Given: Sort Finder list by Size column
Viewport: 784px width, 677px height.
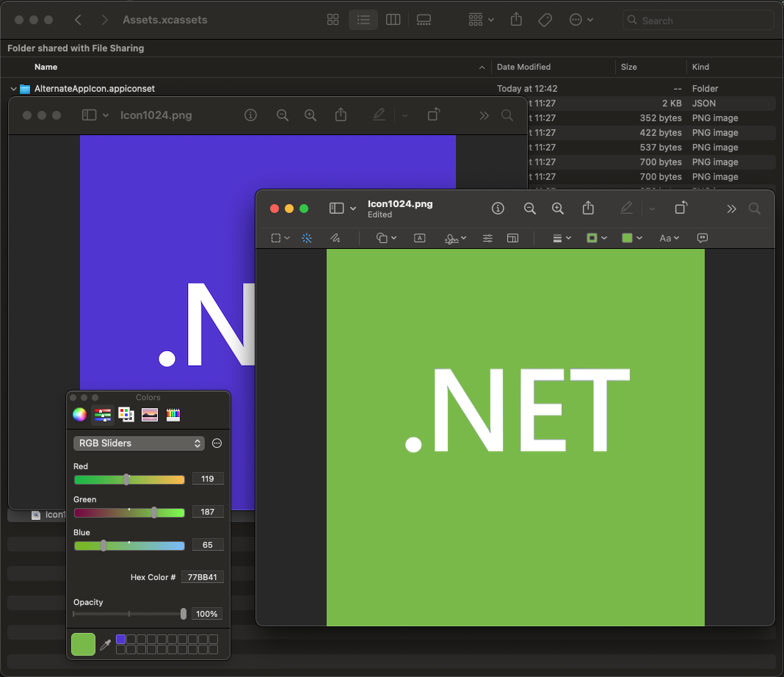Looking at the screenshot, I should pyautogui.click(x=629, y=67).
